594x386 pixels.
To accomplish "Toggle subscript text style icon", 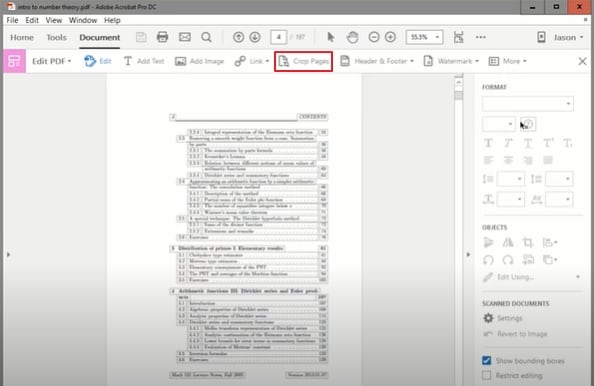I will coord(567,143).
